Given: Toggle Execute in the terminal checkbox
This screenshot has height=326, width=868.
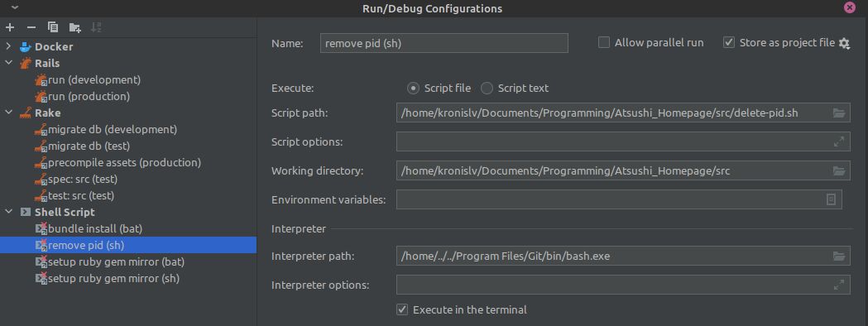Looking at the screenshot, I should tap(402, 309).
